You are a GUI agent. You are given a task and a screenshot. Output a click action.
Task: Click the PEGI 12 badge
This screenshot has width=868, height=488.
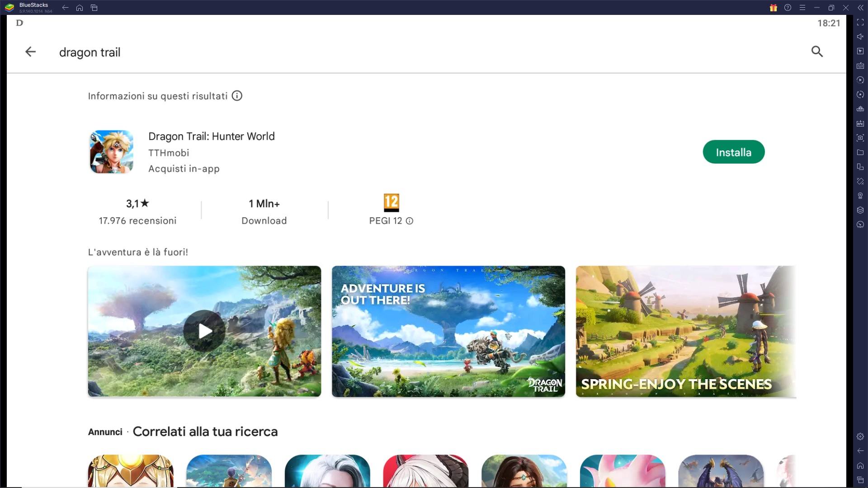(x=392, y=203)
